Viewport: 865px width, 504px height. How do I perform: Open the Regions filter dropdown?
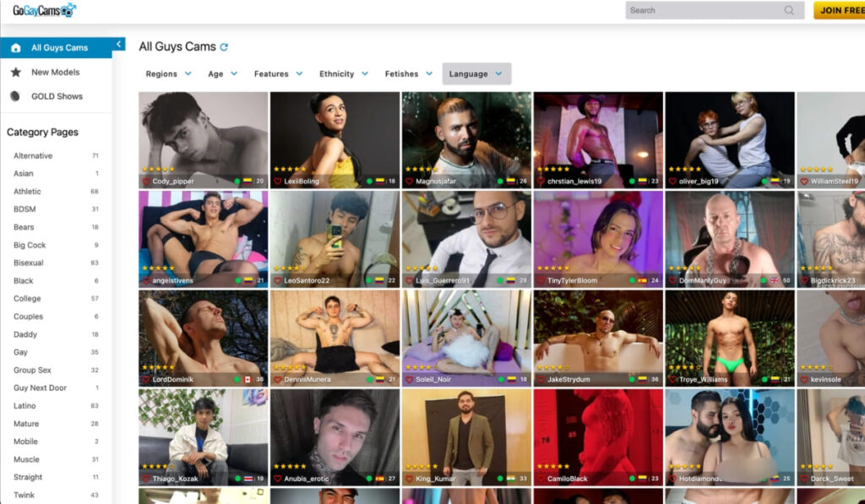168,74
